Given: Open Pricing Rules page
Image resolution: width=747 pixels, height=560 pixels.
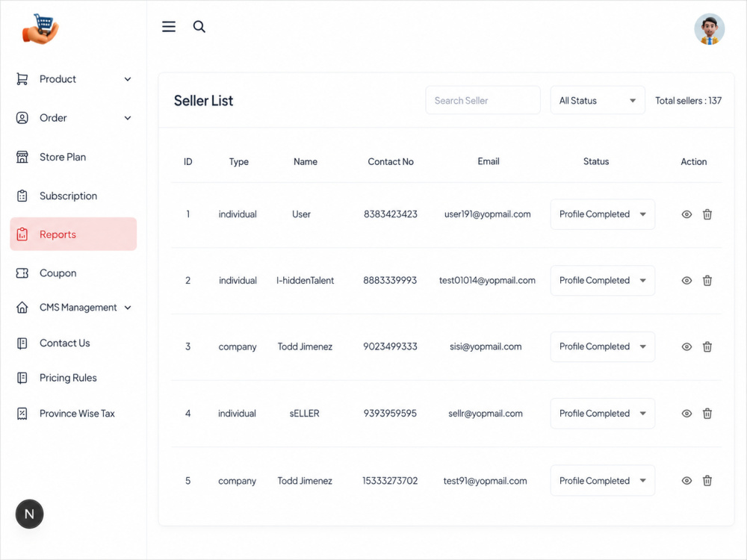Looking at the screenshot, I should (73, 378).
